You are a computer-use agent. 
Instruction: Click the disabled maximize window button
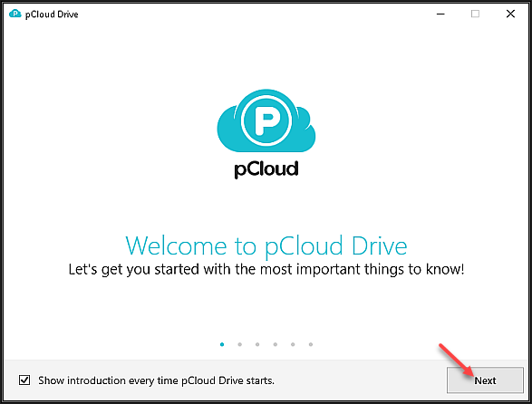475,14
